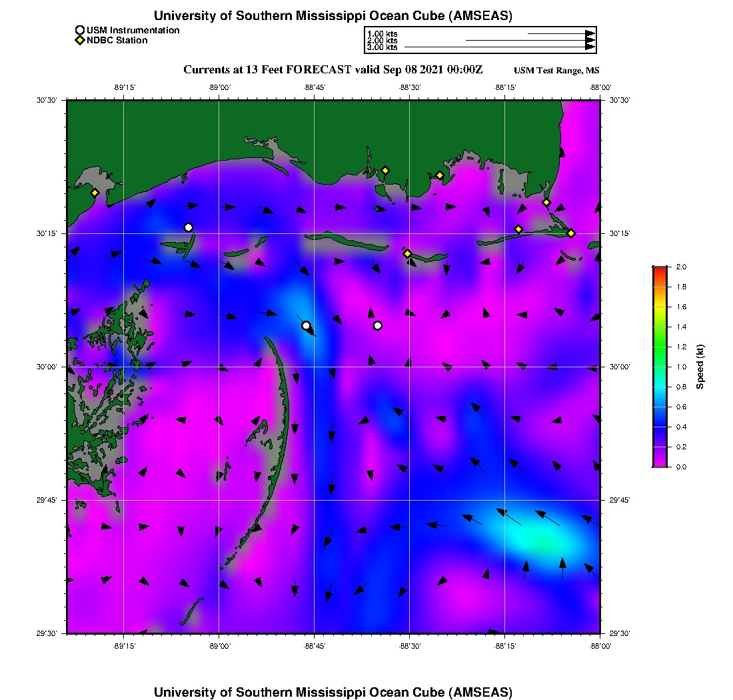Pick the NDBC diamond just east of the northernmost one

tap(440, 175)
